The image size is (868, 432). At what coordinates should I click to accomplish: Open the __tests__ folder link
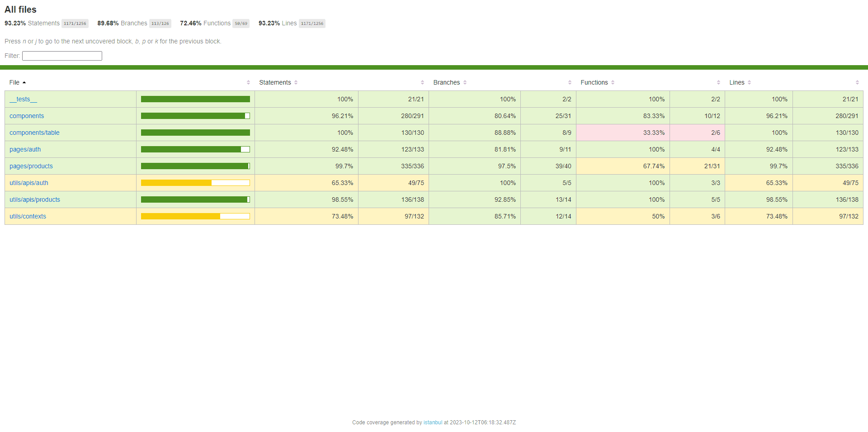tap(23, 99)
